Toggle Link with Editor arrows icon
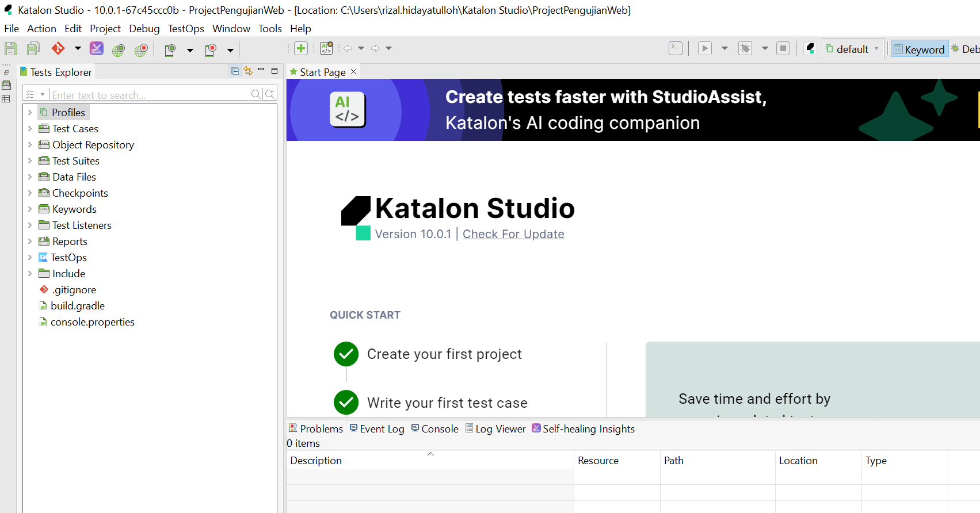Screen dimensions: 980x513 [248, 71]
